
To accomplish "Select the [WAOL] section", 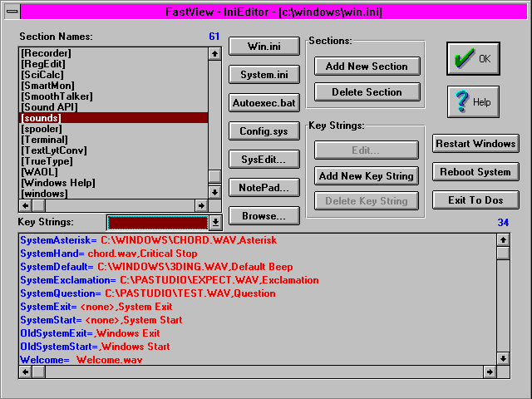I will pos(113,172).
